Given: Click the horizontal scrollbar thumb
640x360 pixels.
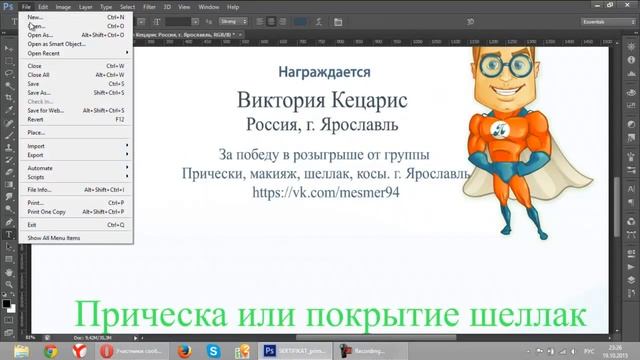Looking at the screenshot, I should pyautogui.click(x=376, y=338).
